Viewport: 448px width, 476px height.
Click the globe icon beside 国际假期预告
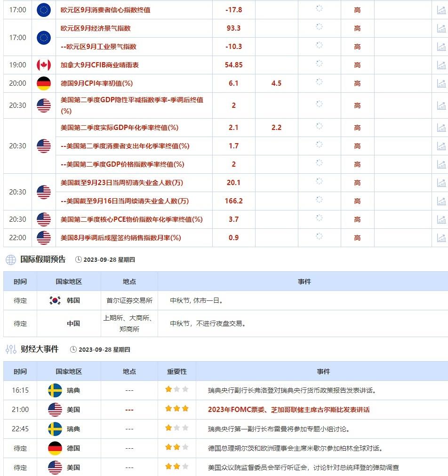(x=11, y=260)
